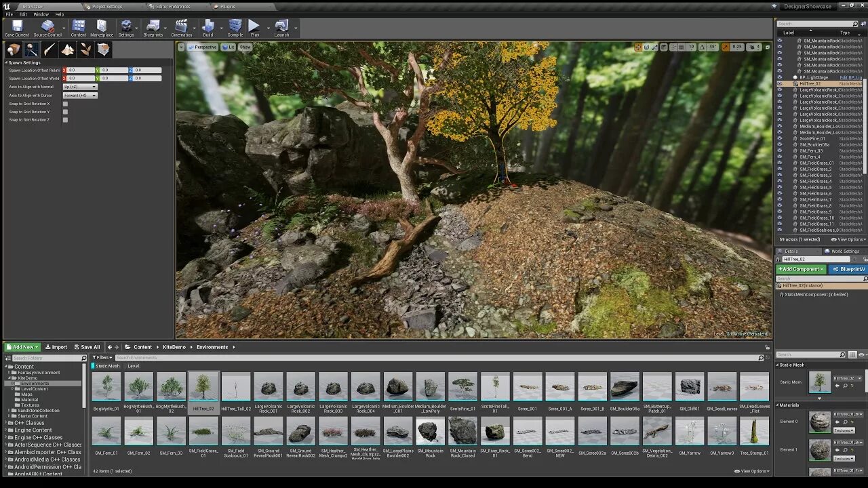
Task: Click the Lit view mode button
Action: pyautogui.click(x=229, y=47)
